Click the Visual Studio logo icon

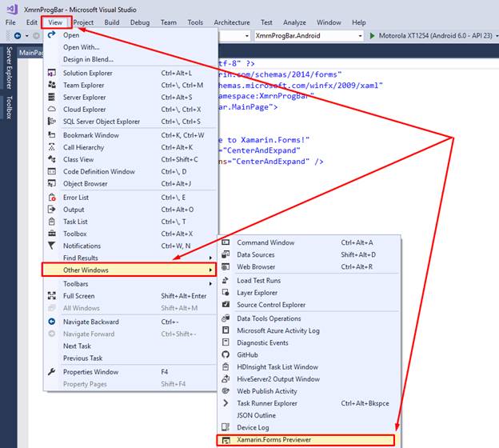tap(12, 9)
